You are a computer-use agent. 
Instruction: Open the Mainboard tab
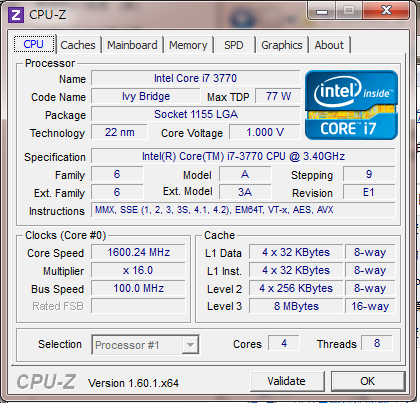pos(132,45)
